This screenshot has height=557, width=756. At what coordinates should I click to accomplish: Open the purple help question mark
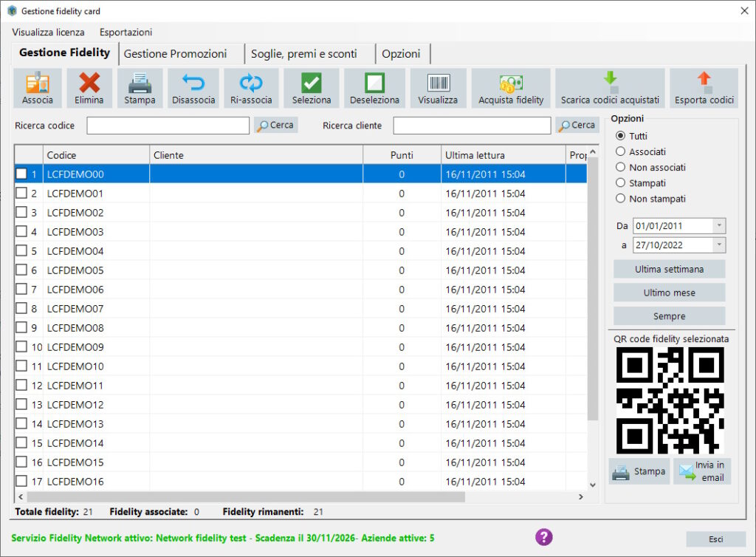544,537
